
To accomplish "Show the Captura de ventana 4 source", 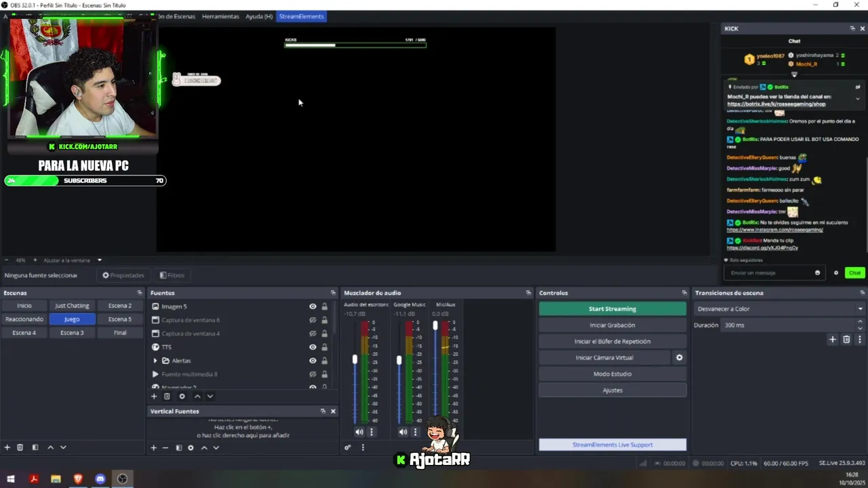I will click(313, 333).
